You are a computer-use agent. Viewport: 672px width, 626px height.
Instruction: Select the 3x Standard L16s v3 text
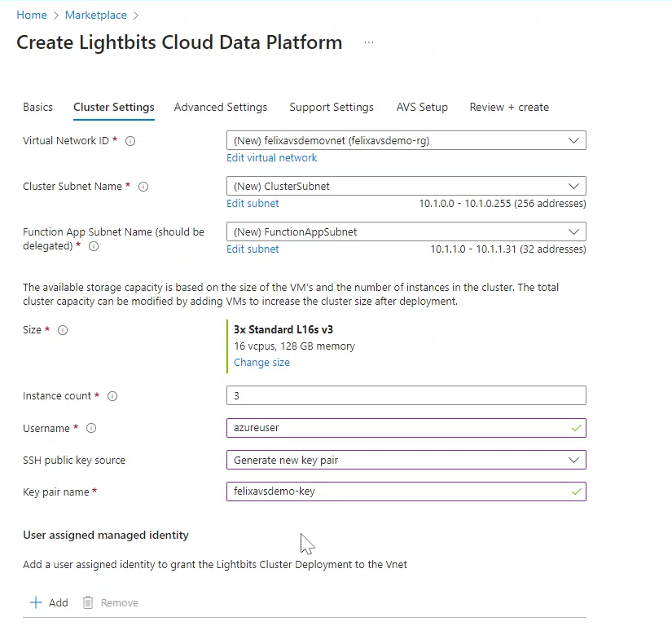point(283,330)
